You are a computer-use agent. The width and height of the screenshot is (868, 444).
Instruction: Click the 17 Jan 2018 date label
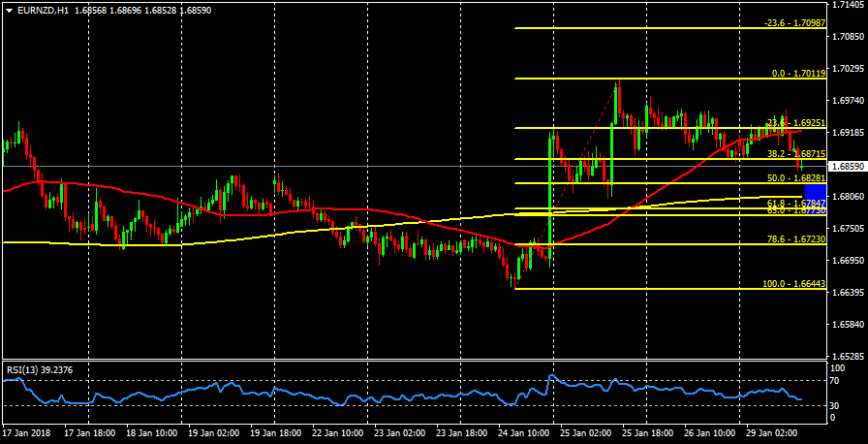(24, 432)
